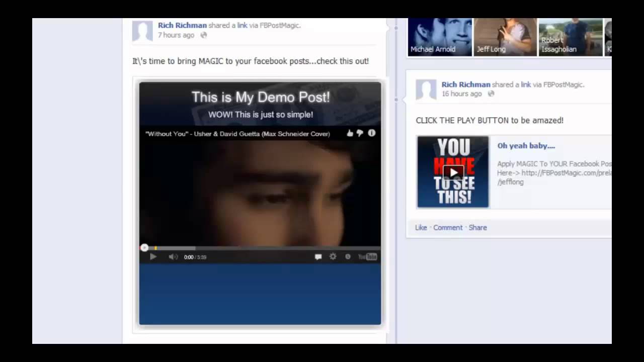The width and height of the screenshot is (644, 362).
Task: Click the video time 0:00 / 3:39 display
Action: pyautogui.click(x=195, y=257)
